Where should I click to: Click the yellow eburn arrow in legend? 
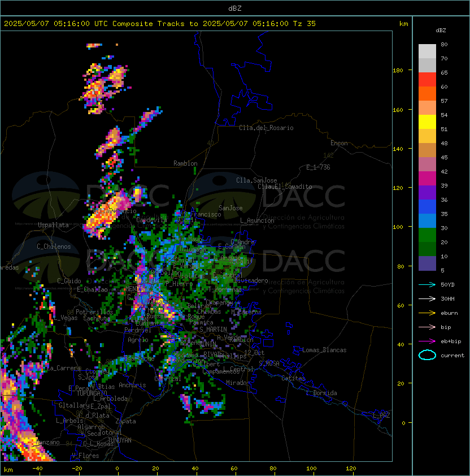click(x=427, y=313)
